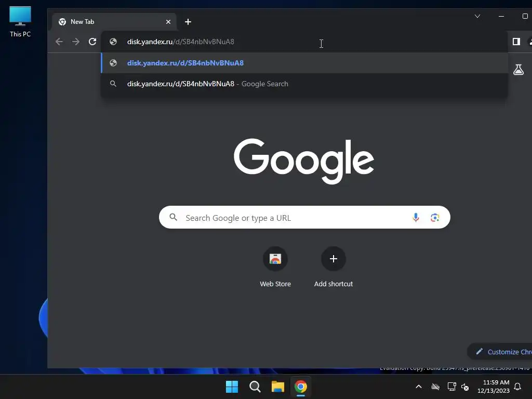Screen dimensions: 532x399
Task: Close the New Tab tab
Action: pos(168,22)
